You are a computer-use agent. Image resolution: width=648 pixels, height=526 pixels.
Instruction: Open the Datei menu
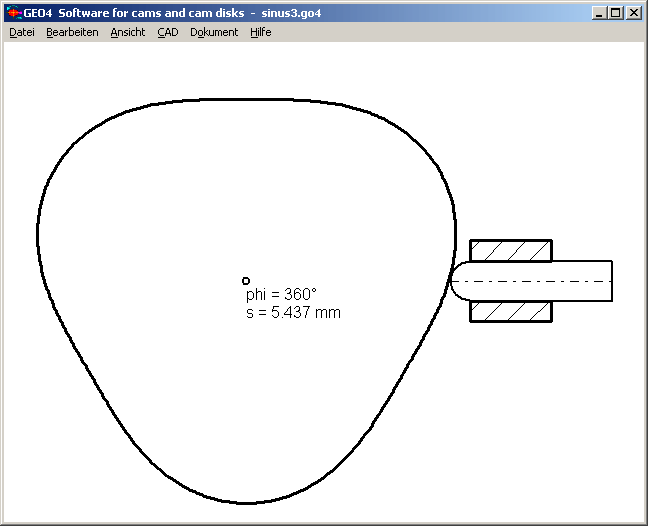click(x=22, y=32)
